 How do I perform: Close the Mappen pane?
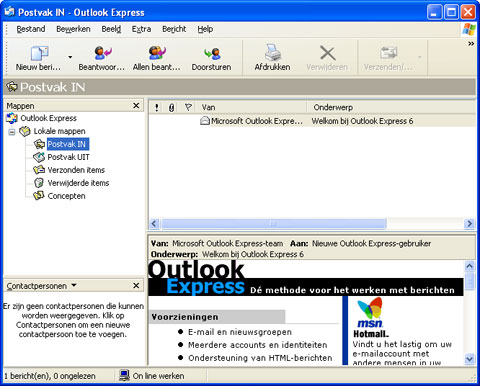click(x=136, y=106)
